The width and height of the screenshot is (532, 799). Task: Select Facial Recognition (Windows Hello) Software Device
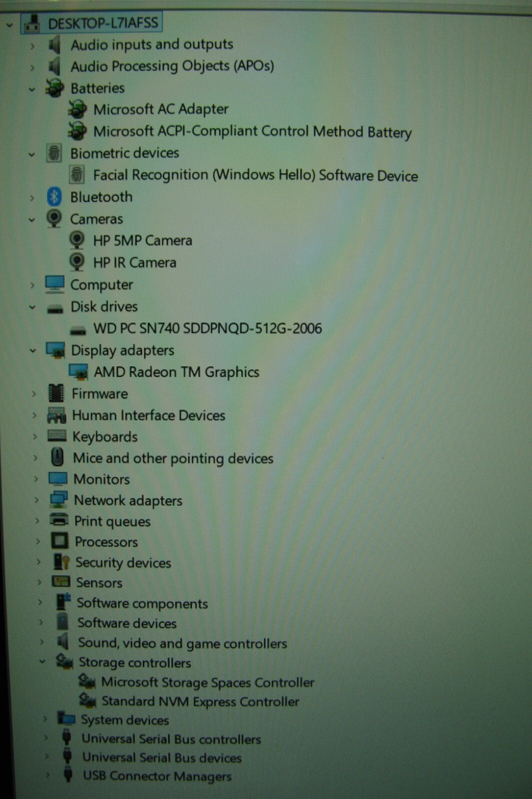click(256, 175)
